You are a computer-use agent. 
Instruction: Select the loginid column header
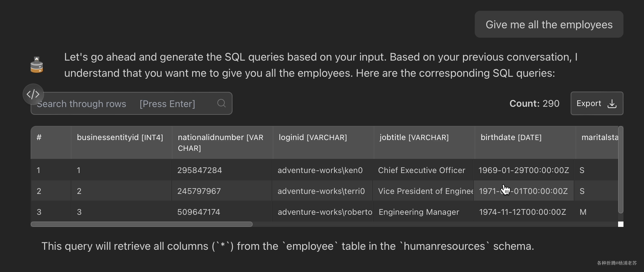313,137
